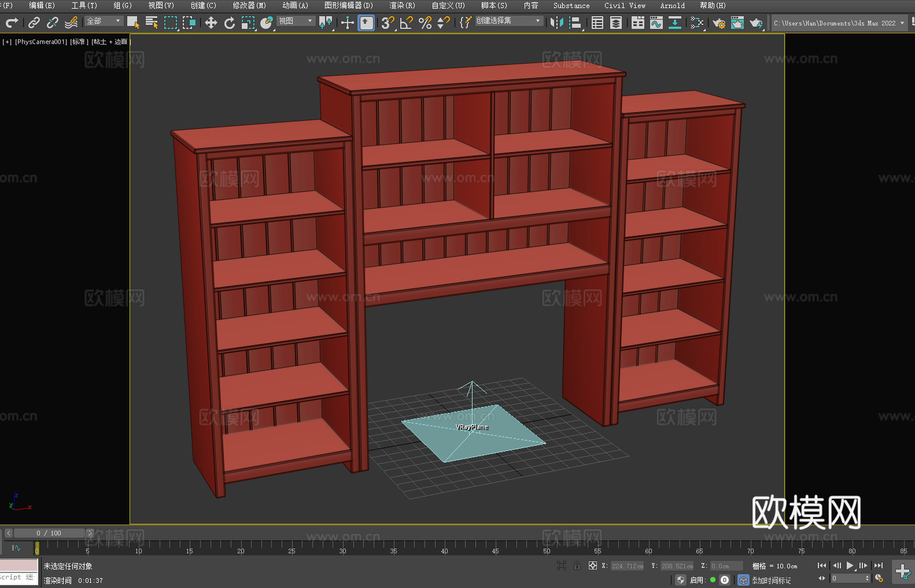Toggle keyboard shortcut override button

point(366,23)
